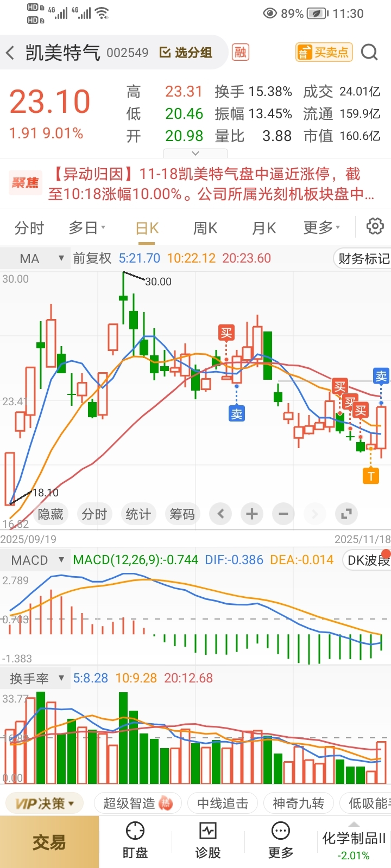
Task: Tap the blue 卖 marker at right edge
Action: point(381,376)
